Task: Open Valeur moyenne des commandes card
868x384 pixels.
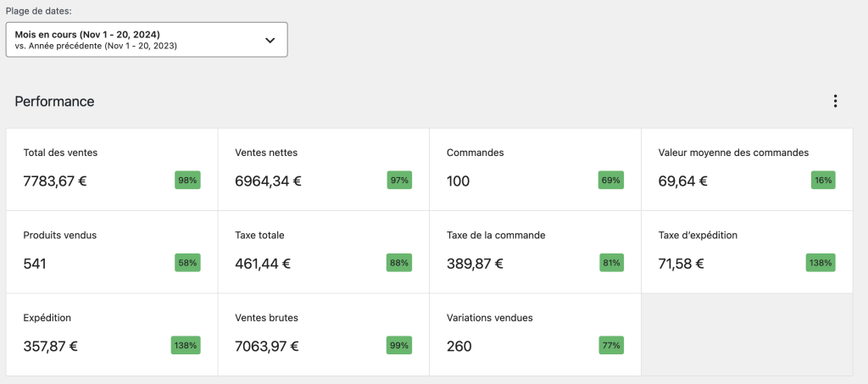Action: [746, 170]
